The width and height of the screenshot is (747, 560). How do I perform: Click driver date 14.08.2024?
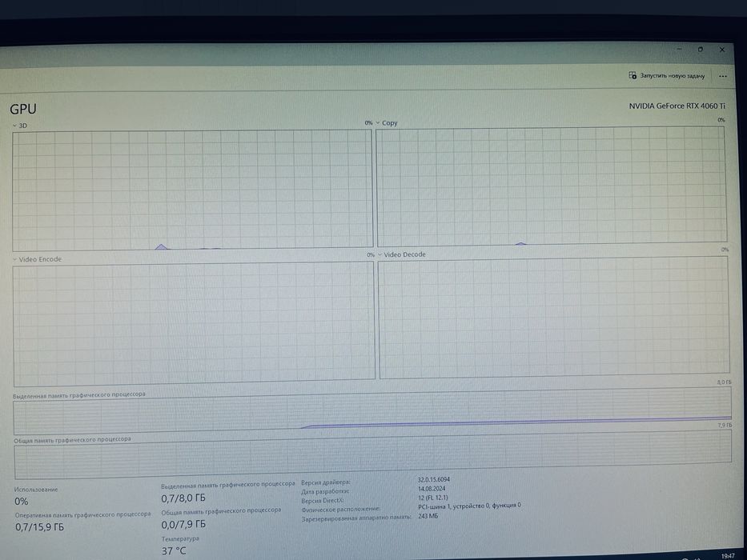[x=432, y=489]
